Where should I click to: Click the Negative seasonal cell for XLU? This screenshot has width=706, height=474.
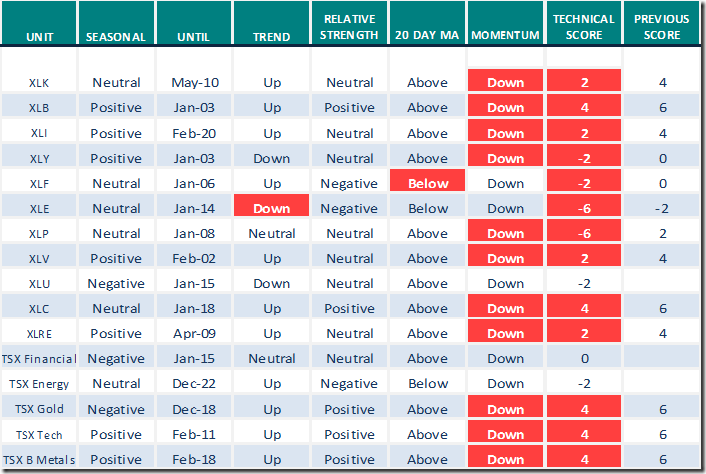pyautogui.click(x=116, y=283)
